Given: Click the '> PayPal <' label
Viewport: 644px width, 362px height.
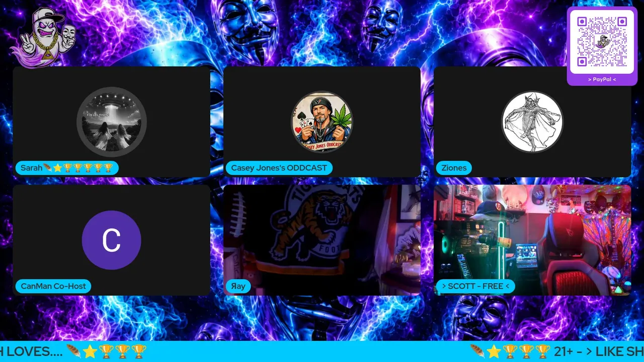Looking at the screenshot, I should pyautogui.click(x=602, y=79).
